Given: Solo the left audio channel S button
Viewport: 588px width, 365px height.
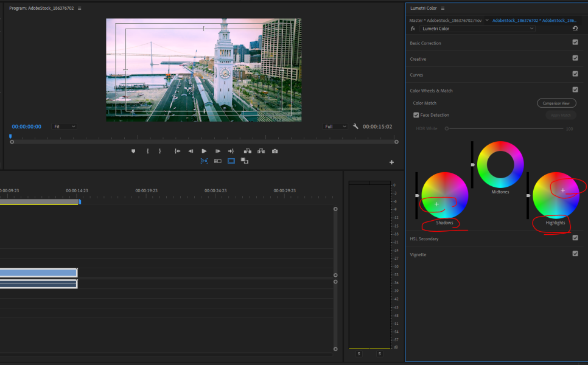Looking at the screenshot, I should click(x=359, y=354).
